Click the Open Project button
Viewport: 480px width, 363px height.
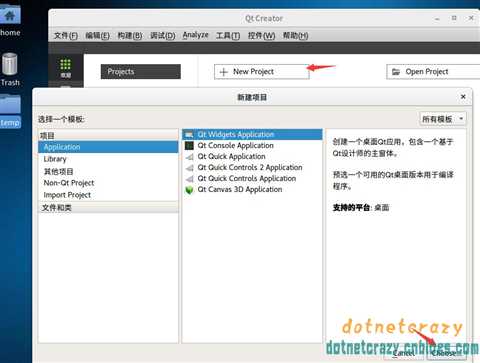[433, 72]
